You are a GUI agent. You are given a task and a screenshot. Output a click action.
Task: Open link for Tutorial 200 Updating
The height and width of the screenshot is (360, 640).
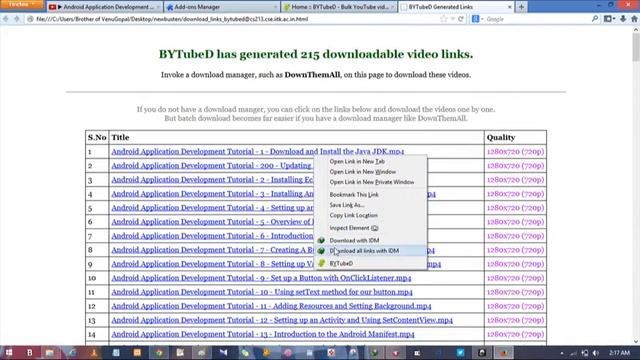(211, 166)
